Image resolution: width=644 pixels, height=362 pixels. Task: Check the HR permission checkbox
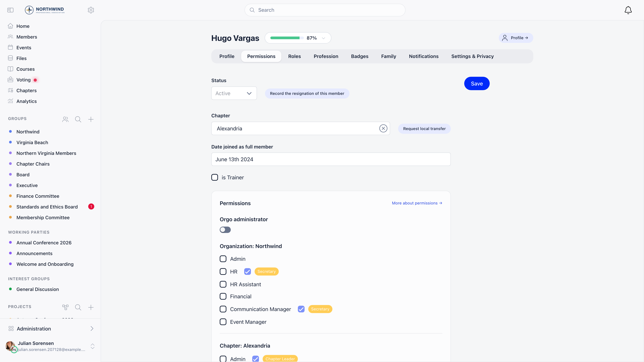pyautogui.click(x=223, y=271)
